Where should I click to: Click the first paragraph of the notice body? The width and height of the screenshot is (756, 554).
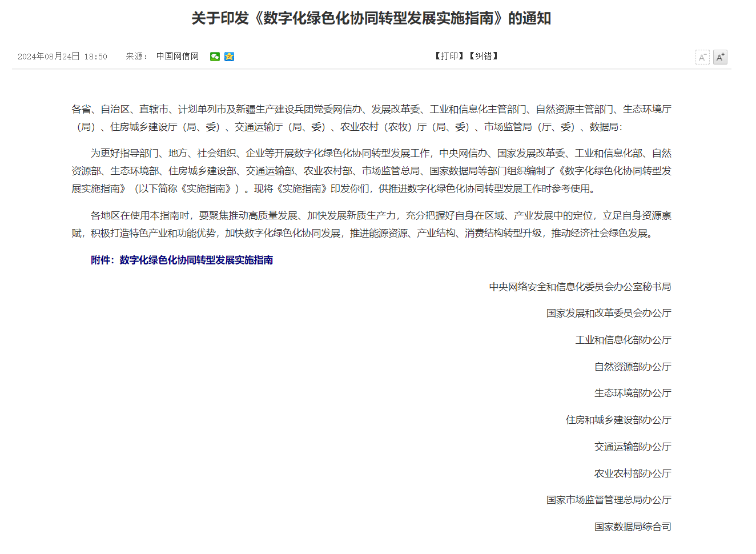[371, 171]
